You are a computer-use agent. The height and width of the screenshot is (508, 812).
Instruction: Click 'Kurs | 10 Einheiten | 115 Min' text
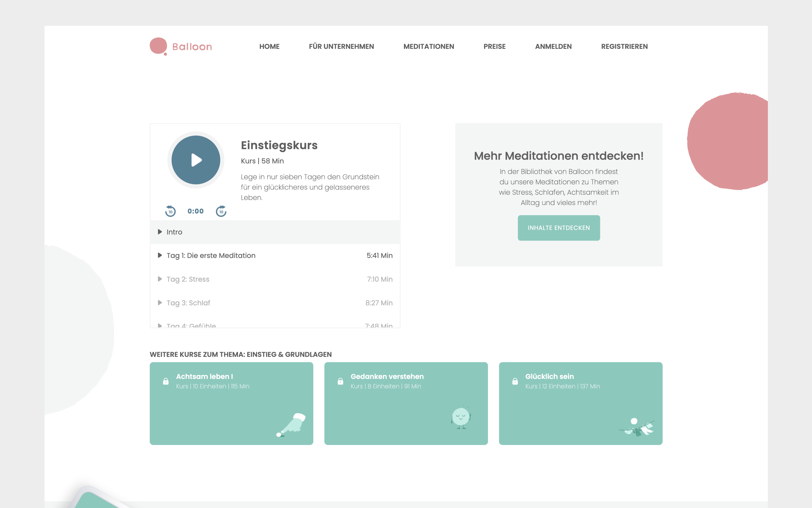213,386
